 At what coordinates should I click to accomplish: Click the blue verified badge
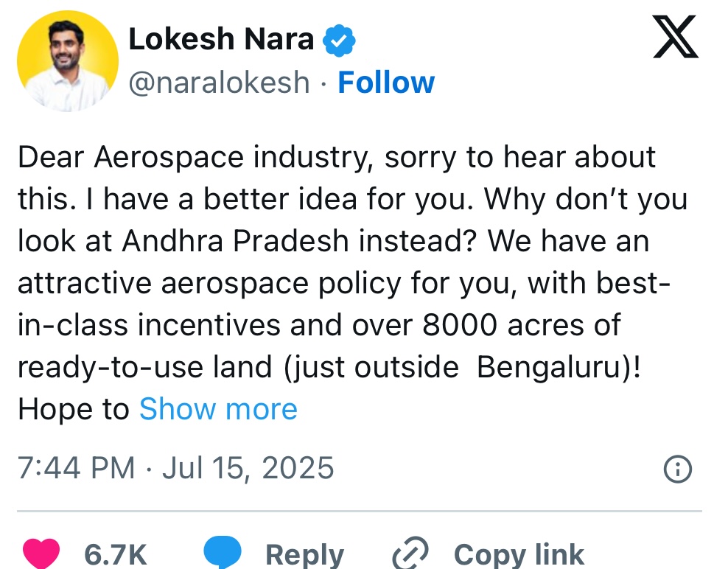pos(340,41)
